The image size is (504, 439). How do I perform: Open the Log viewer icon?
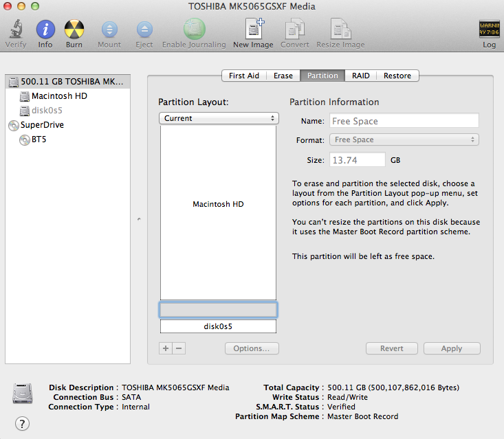pyautogui.click(x=489, y=30)
